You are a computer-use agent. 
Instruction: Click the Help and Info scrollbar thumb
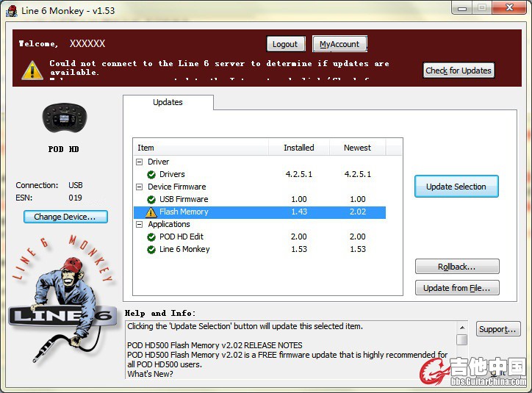pyautogui.click(x=461, y=340)
